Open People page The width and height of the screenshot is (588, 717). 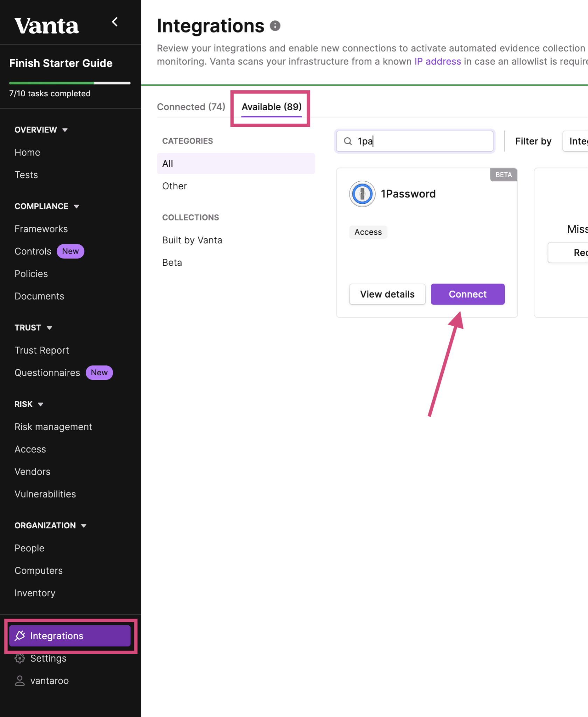[29, 548]
